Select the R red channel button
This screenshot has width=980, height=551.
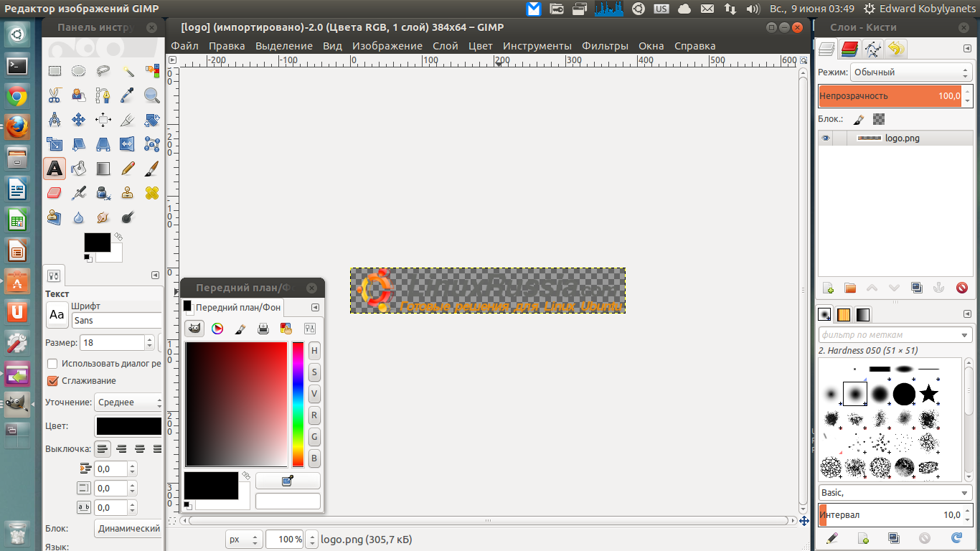pyautogui.click(x=314, y=415)
